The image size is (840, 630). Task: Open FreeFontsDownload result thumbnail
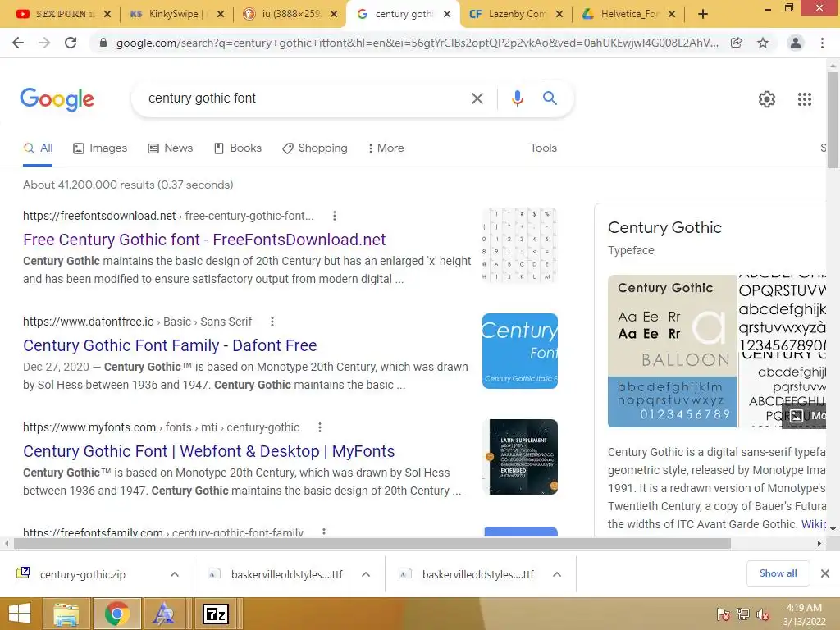(519, 245)
